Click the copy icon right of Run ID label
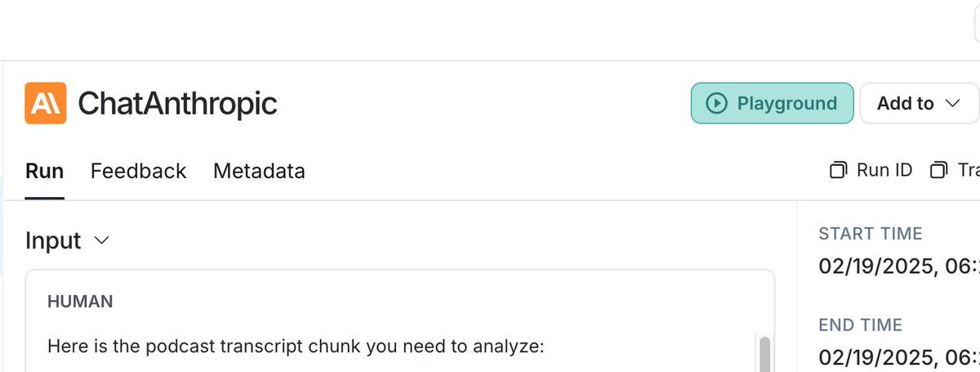Viewport: 980px width, 372px height. pyautogui.click(x=938, y=171)
